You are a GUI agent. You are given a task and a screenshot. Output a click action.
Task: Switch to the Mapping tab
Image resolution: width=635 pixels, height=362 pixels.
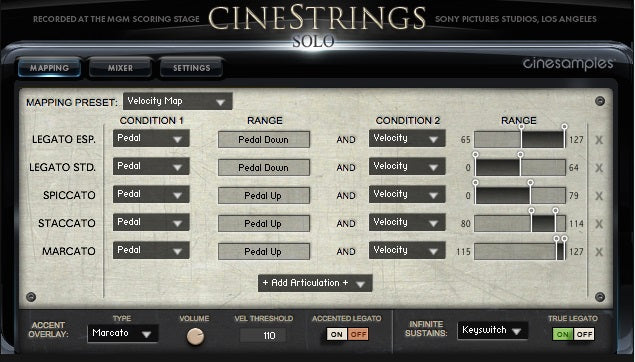tap(49, 68)
